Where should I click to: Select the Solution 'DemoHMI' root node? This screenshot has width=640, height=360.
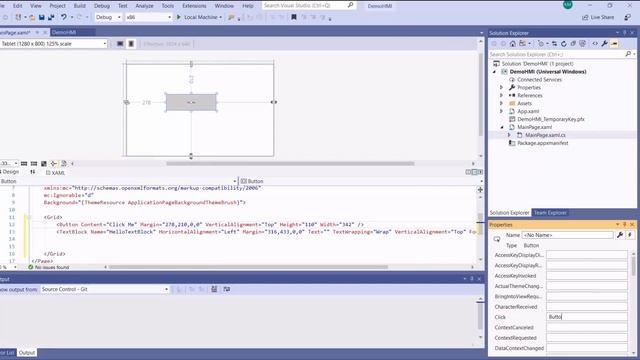(537, 64)
